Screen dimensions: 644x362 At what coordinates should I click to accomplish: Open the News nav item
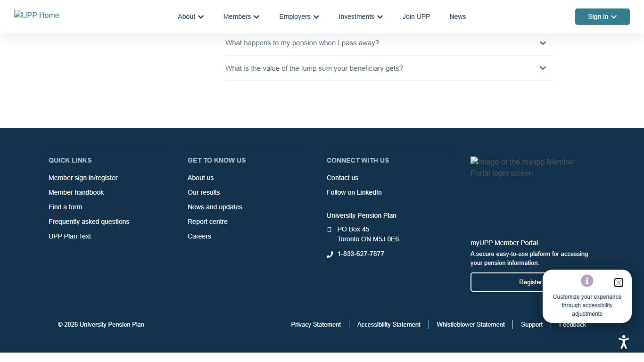coord(457,16)
